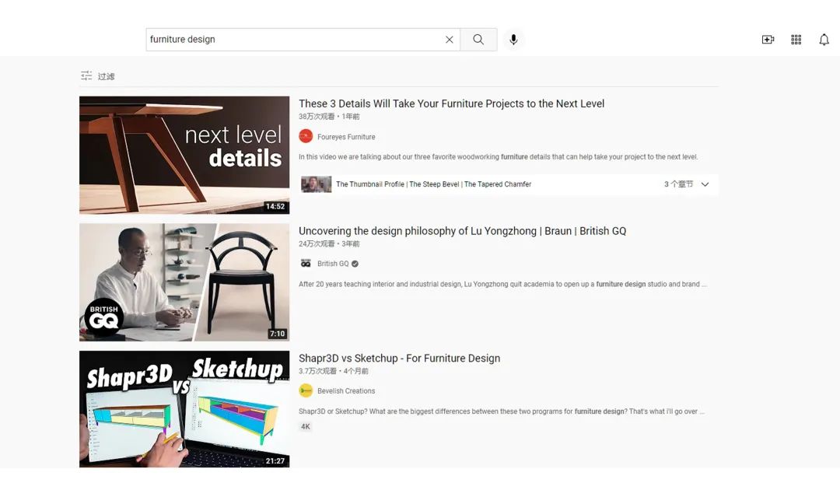Start voice search with microphone icon
This screenshot has width=840, height=504.
pos(513,40)
